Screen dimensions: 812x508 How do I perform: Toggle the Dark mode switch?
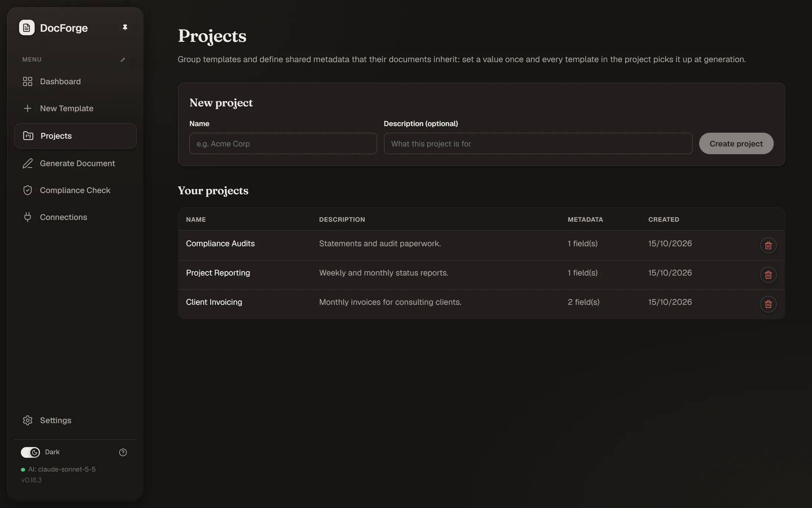[30, 453]
